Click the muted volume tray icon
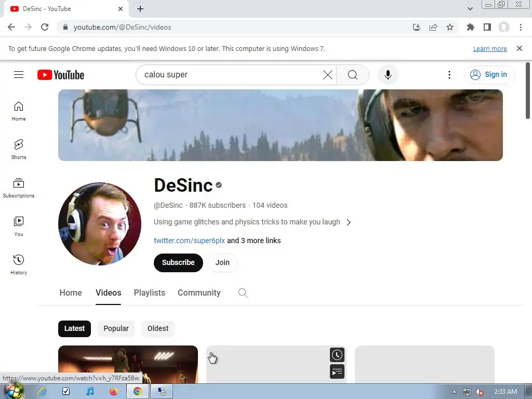 tap(480, 392)
